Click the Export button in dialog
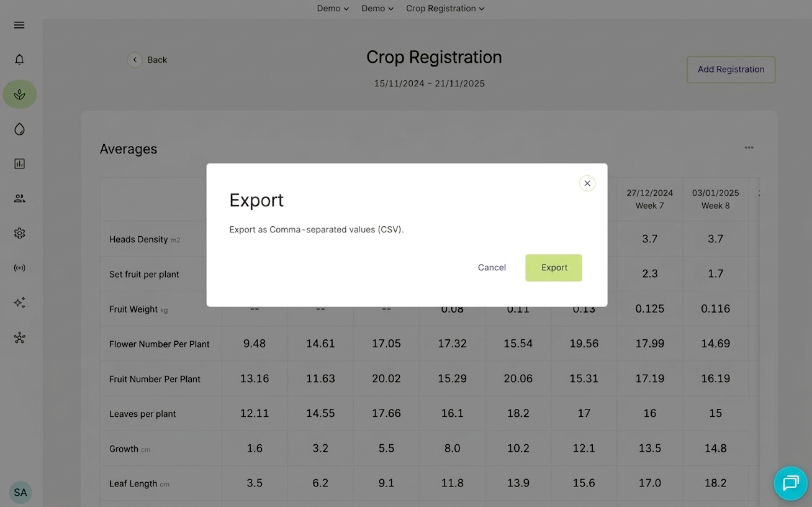The image size is (812, 507). click(554, 268)
